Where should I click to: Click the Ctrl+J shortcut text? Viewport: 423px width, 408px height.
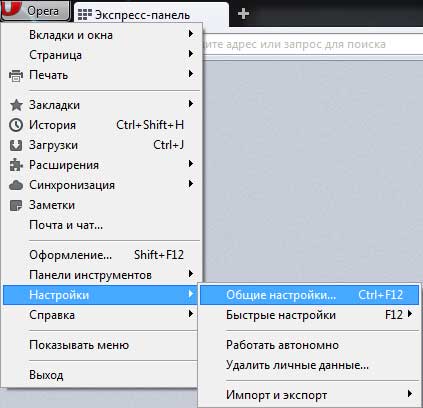pyautogui.click(x=169, y=145)
